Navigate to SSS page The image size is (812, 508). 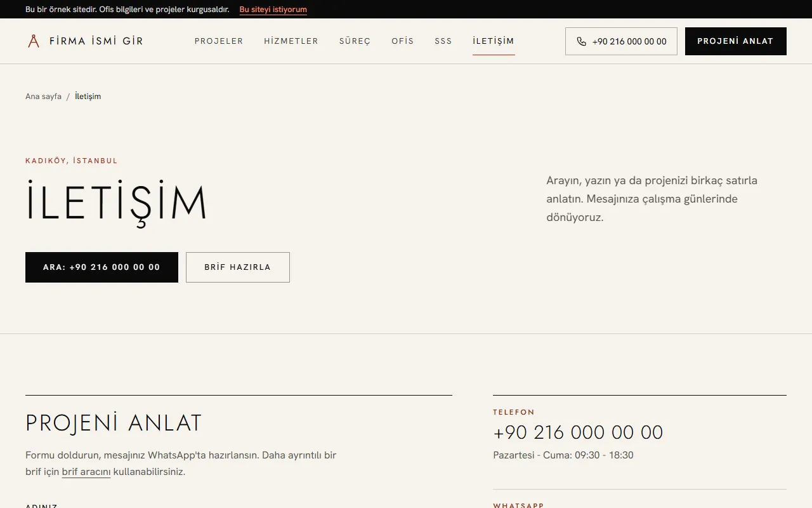443,41
